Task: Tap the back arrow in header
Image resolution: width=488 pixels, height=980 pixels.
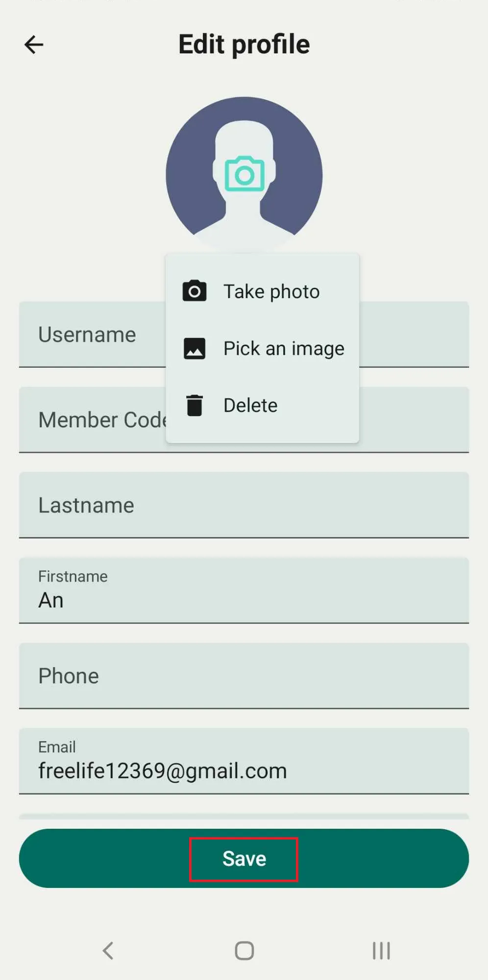Action: tap(34, 45)
